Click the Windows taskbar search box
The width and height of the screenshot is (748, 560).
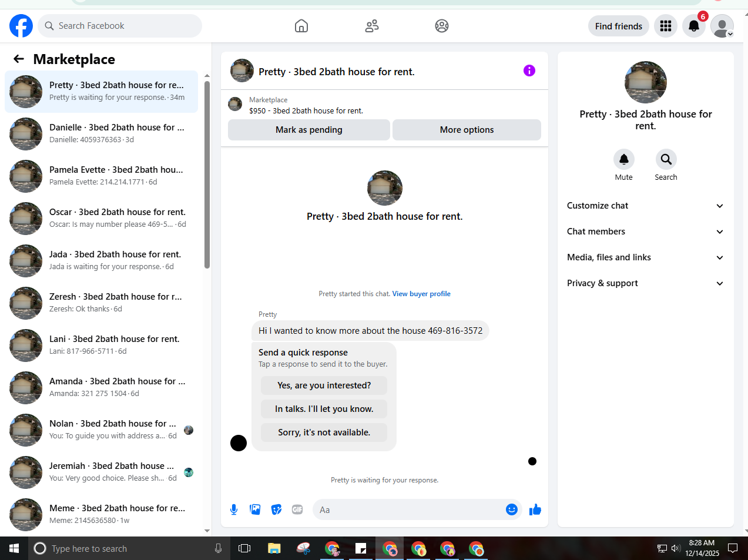point(129,548)
